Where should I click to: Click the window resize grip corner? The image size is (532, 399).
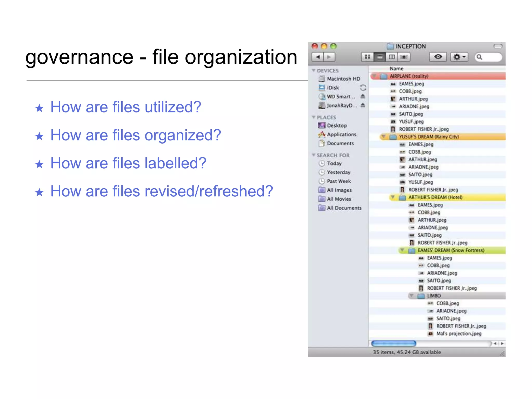point(502,354)
